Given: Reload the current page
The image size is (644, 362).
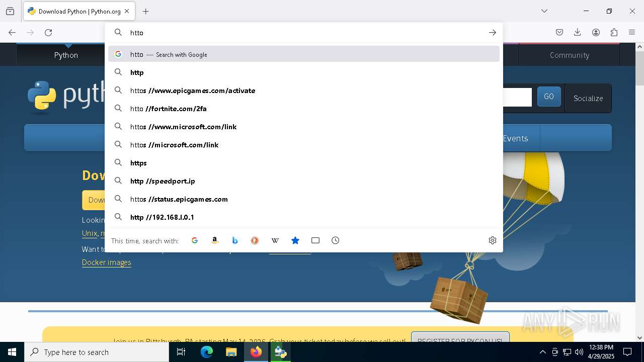Looking at the screenshot, I should (x=48, y=33).
